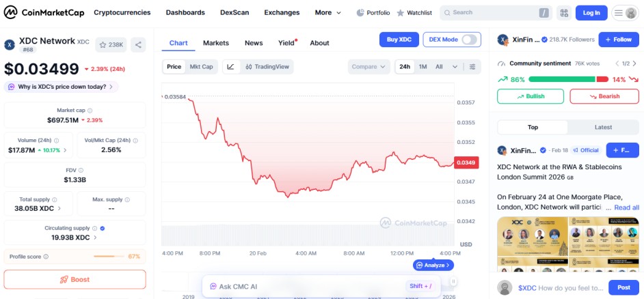Click the QR code scan icon

(564, 13)
